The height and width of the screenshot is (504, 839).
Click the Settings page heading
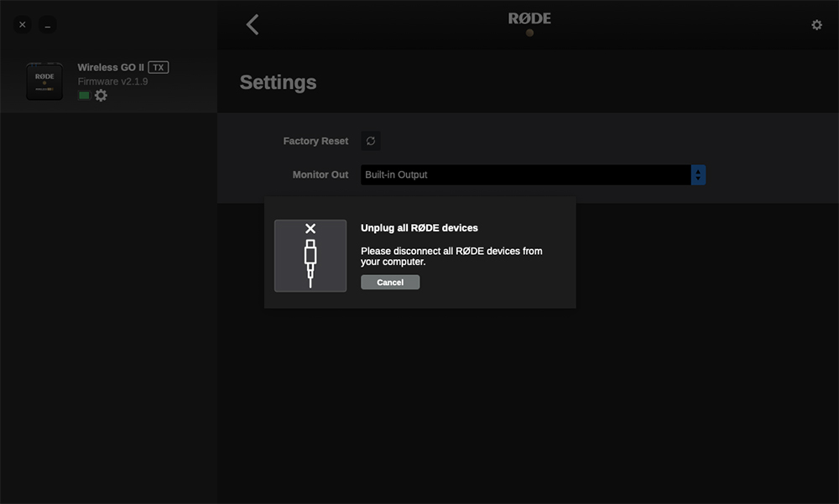(x=278, y=82)
